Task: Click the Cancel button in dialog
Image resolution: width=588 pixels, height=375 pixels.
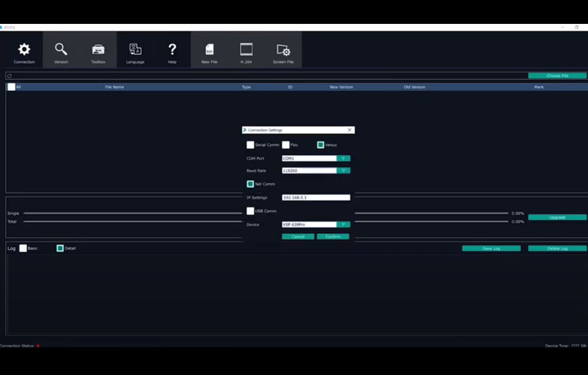Action: [x=298, y=237]
